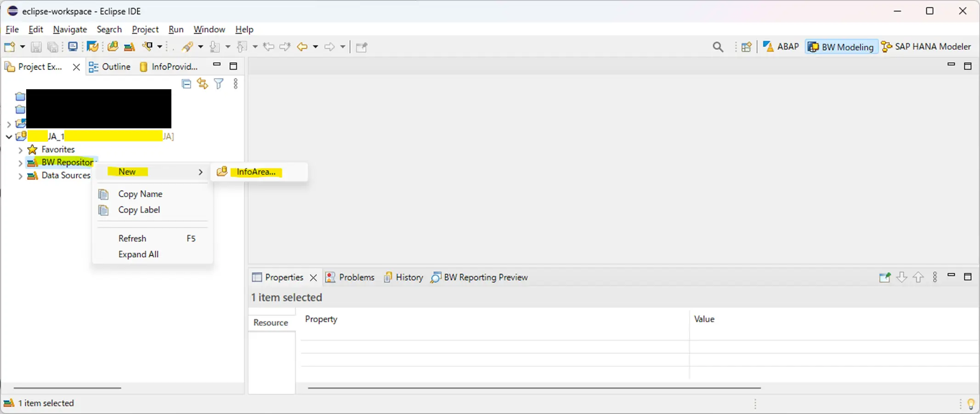Image resolution: width=980 pixels, height=414 pixels.
Task: Choose Refresh in the context menu
Action: pos(153,238)
